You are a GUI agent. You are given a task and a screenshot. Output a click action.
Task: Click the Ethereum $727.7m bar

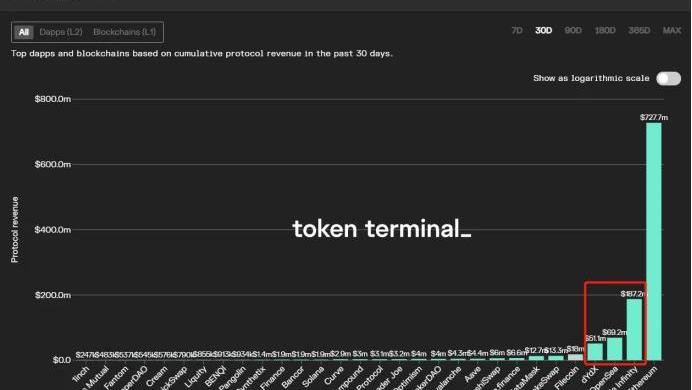point(654,241)
